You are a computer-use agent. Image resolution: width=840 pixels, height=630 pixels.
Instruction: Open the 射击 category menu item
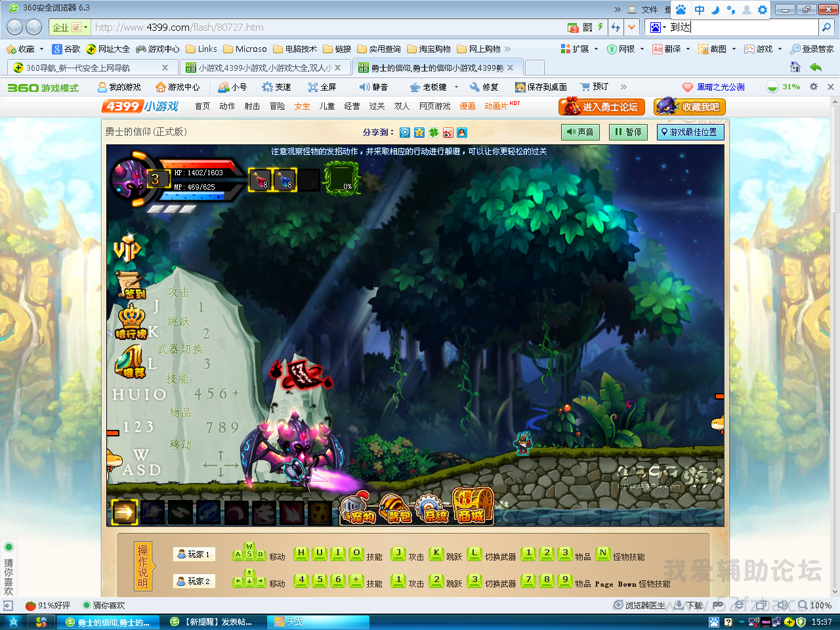252,106
